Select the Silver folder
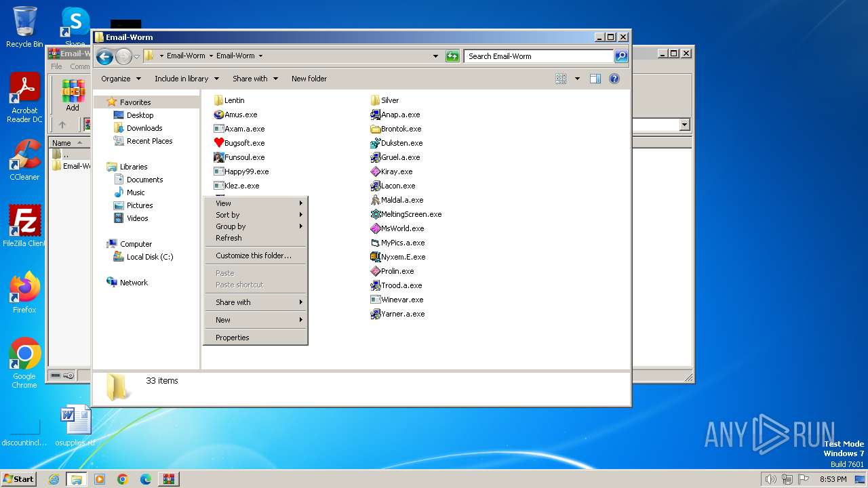Screen dimensions: 868x488 coord(385,100)
